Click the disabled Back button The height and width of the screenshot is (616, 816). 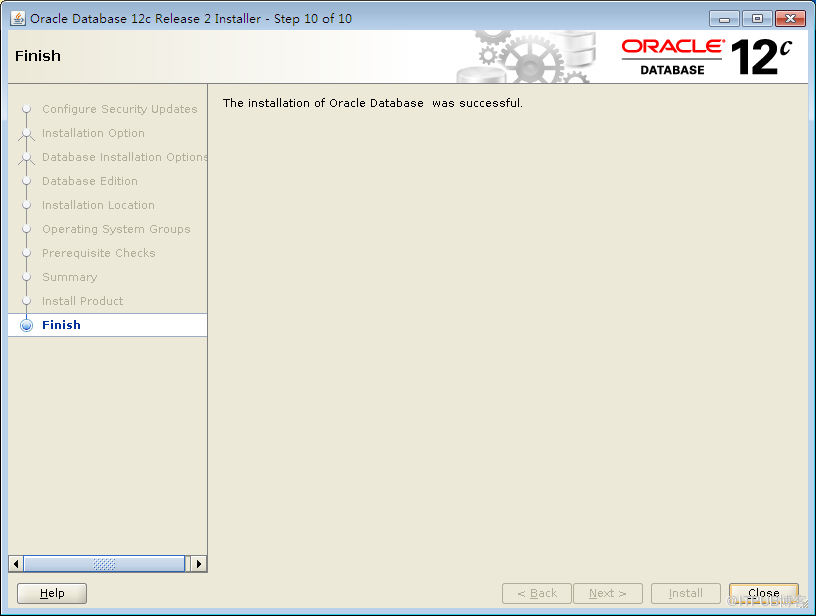[x=537, y=593]
